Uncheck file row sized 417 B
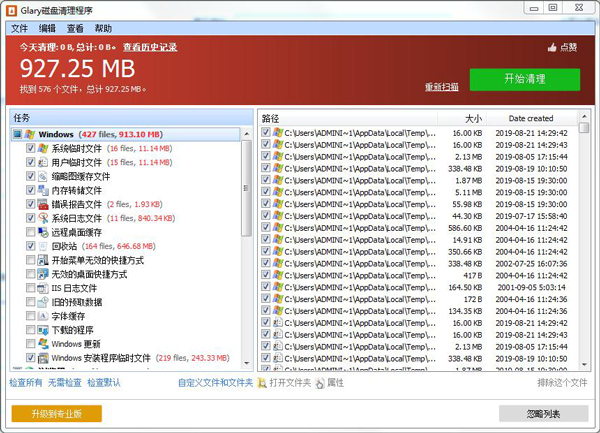 point(266,275)
